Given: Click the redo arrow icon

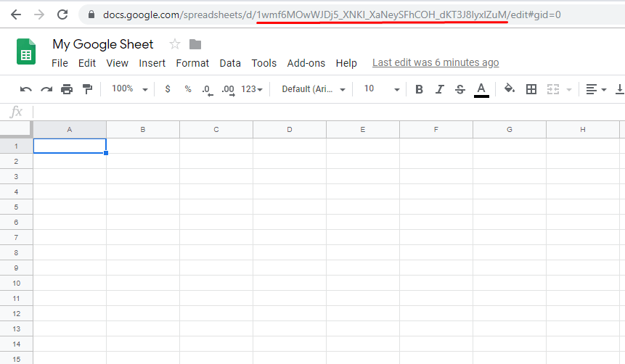Looking at the screenshot, I should 46,89.
